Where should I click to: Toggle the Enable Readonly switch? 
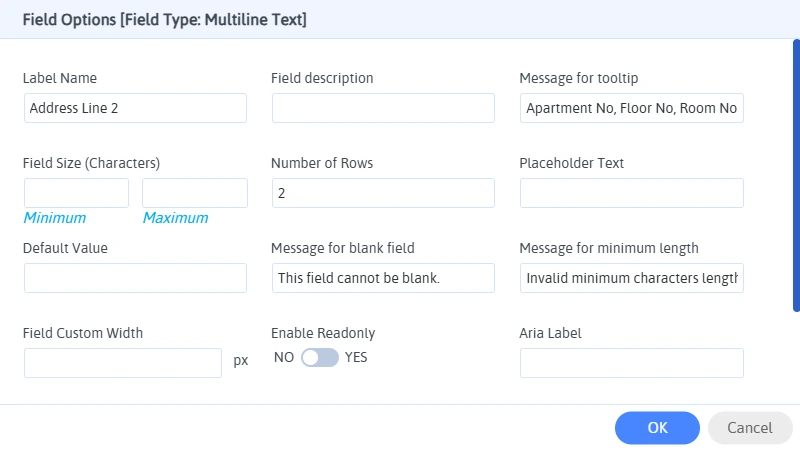(x=320, y=358)
